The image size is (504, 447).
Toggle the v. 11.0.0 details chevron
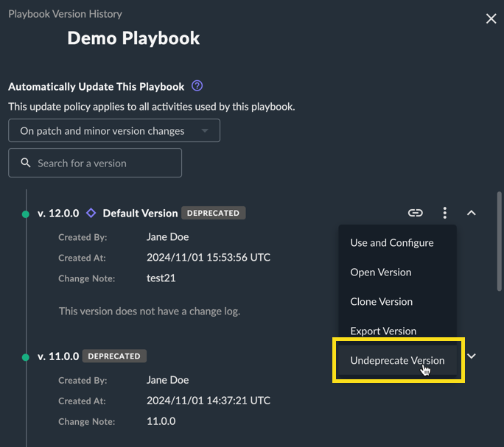pos(472,356)
